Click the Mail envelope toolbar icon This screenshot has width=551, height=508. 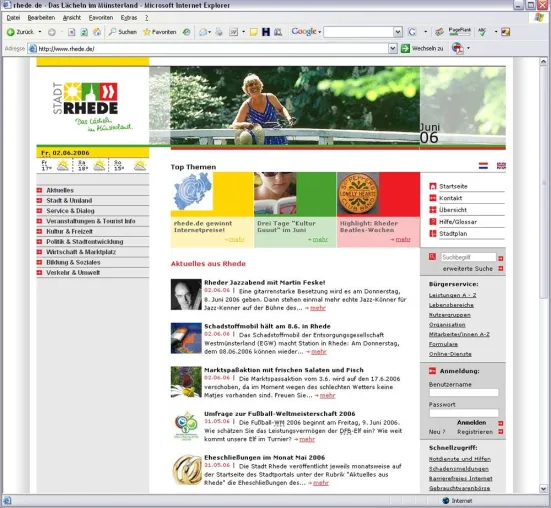click(203, 32)
